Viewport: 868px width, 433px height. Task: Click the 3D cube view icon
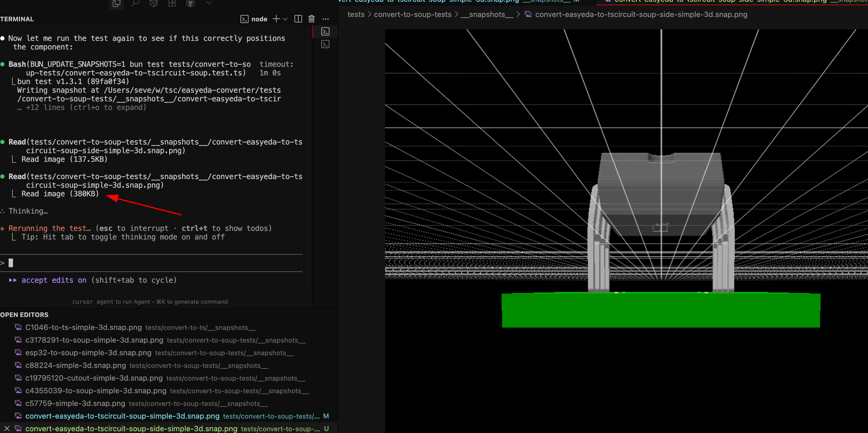click(154, 3)
